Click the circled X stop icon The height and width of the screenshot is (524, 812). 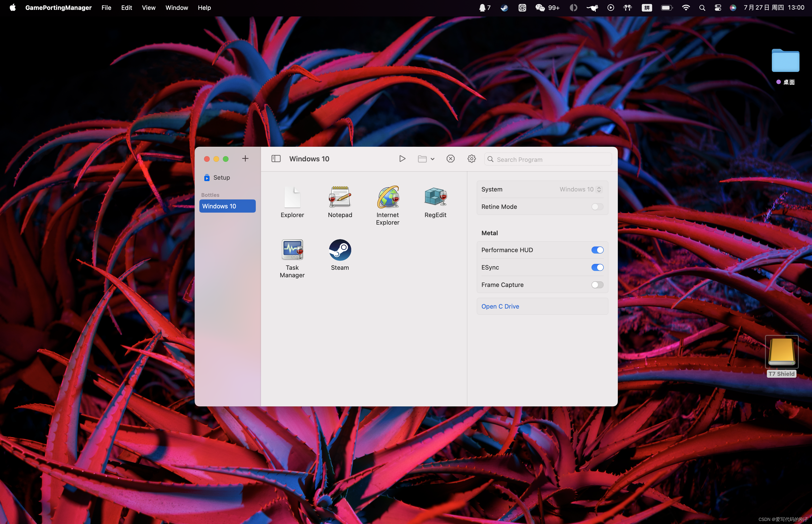click(450, 159)
